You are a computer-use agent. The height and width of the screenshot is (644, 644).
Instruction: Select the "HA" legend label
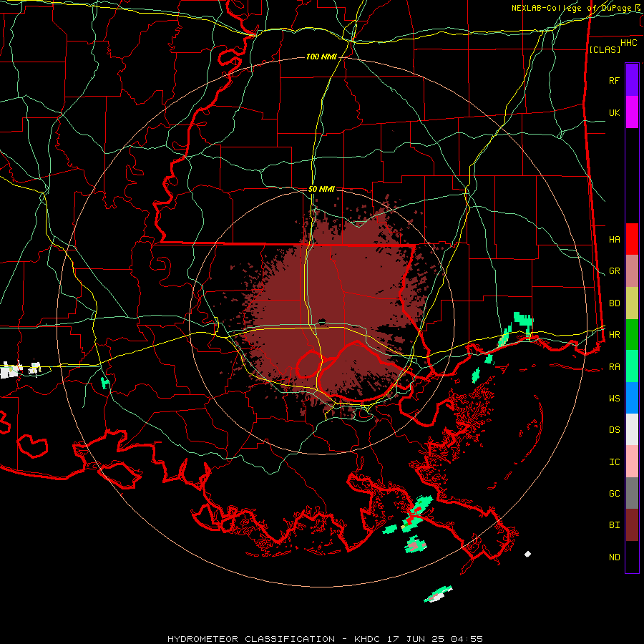tap(614, 239)
